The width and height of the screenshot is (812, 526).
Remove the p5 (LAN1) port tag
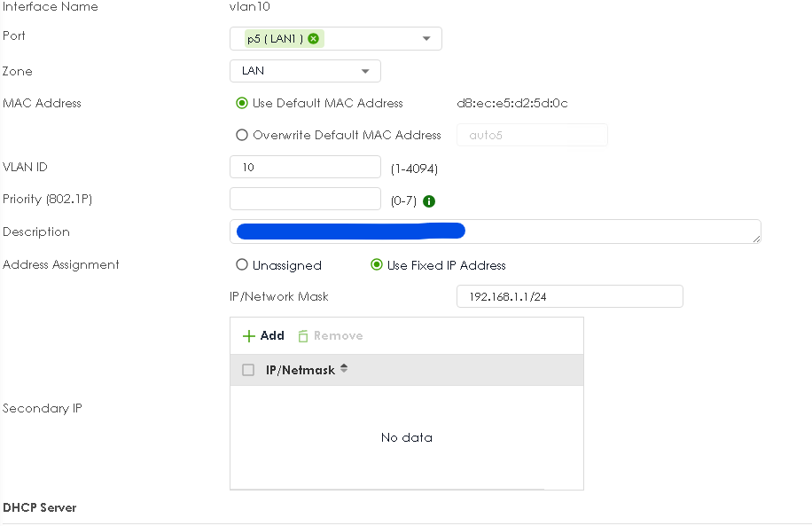313,39
